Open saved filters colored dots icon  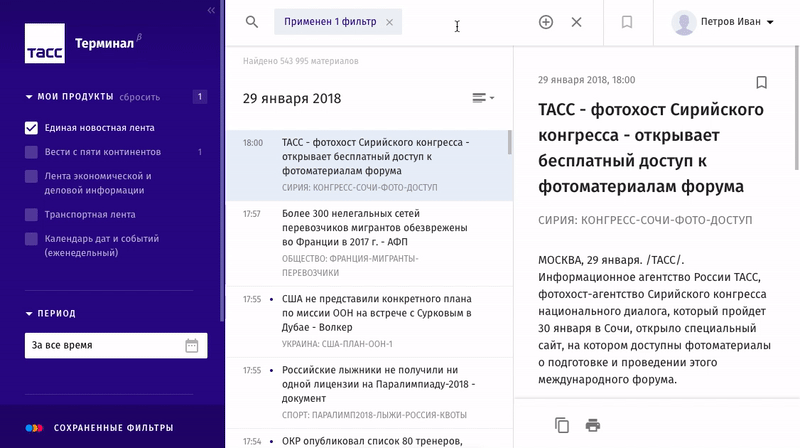pos(34,428)
